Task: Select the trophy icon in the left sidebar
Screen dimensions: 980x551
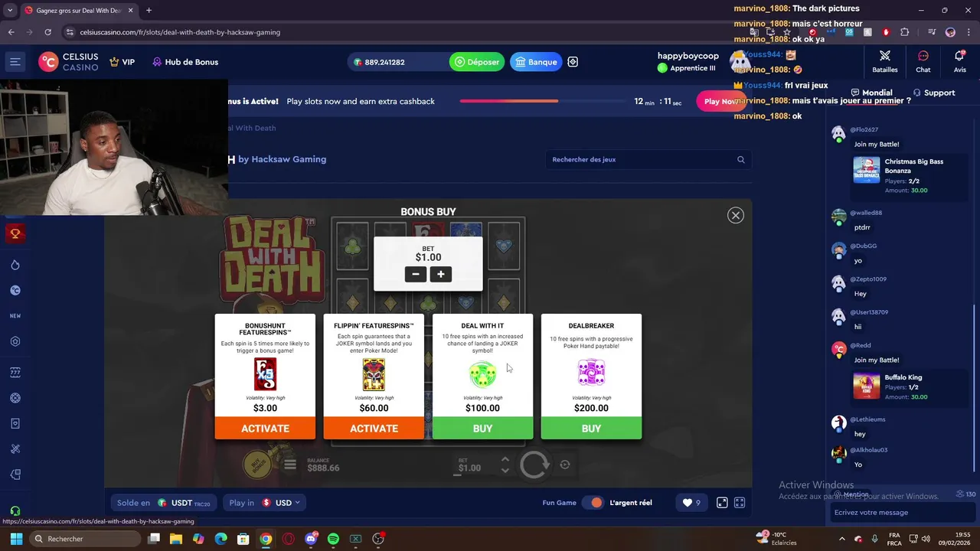Action: [15, 233]
